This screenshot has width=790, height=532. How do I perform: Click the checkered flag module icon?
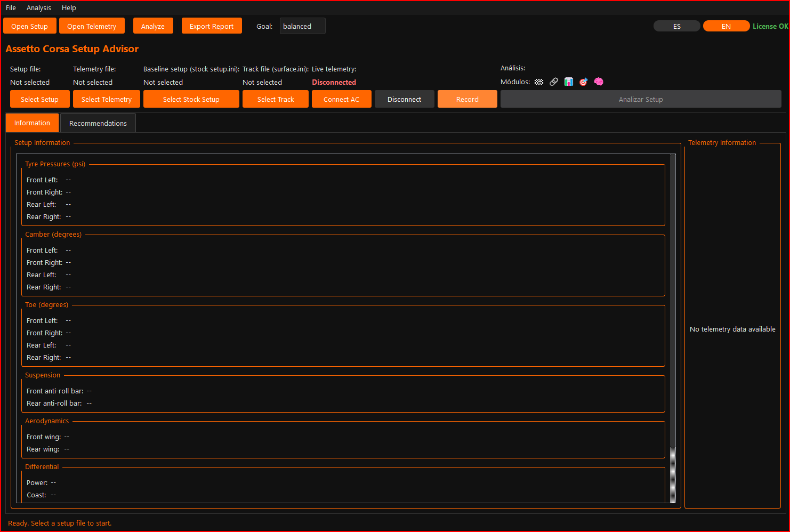[539, 82]
